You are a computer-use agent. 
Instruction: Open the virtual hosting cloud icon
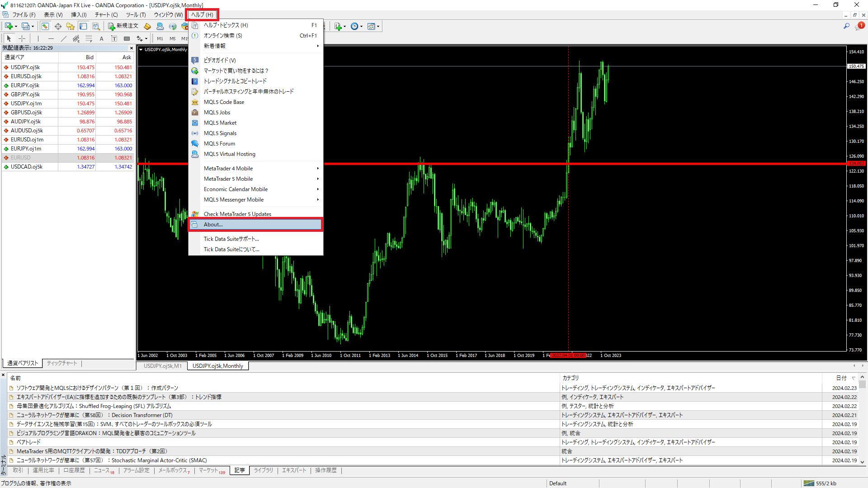(x=160, y=26)
